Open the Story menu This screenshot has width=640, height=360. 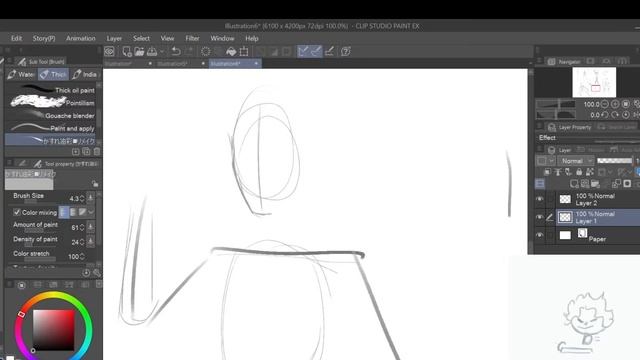44,38
